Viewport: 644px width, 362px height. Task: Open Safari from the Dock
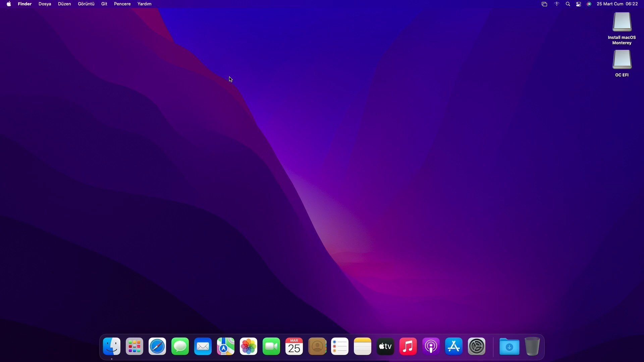(x=157, y=347)
